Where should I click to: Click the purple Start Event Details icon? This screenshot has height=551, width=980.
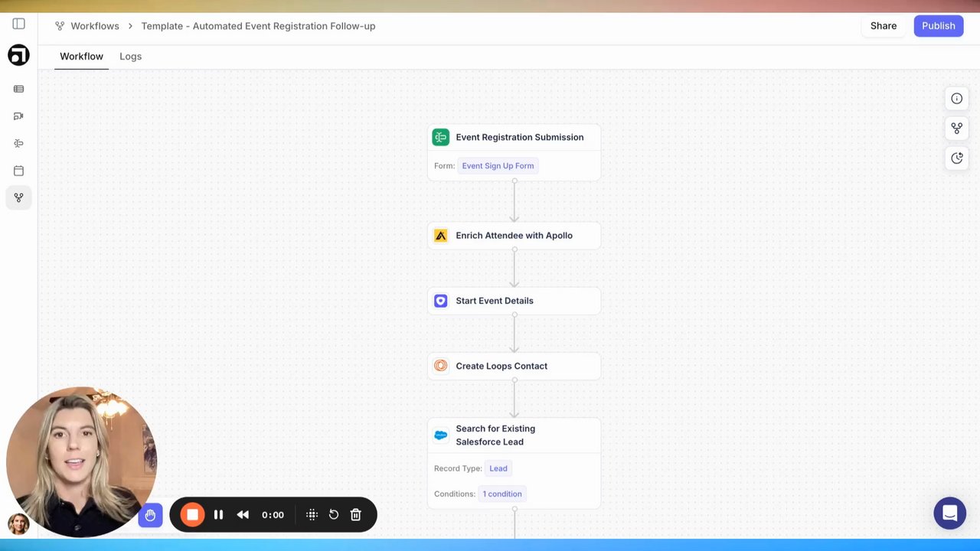pyautogui.click(x=440, y=301)
